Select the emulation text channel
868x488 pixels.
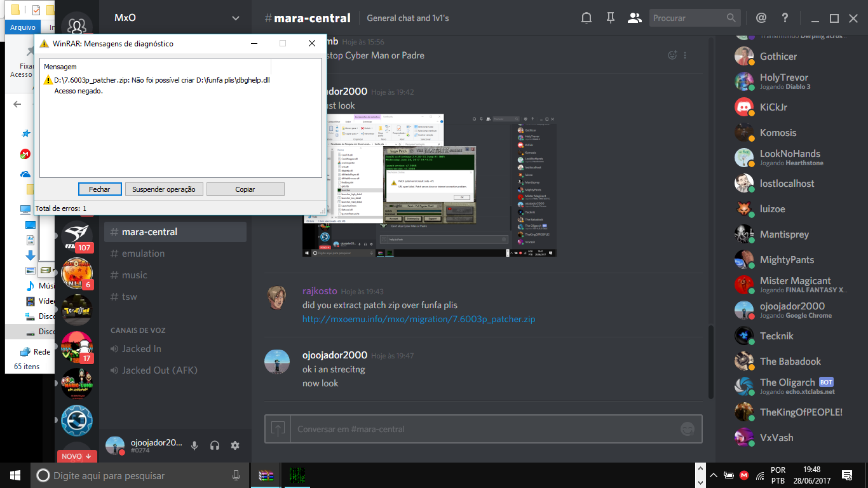[x=143, y=254]
